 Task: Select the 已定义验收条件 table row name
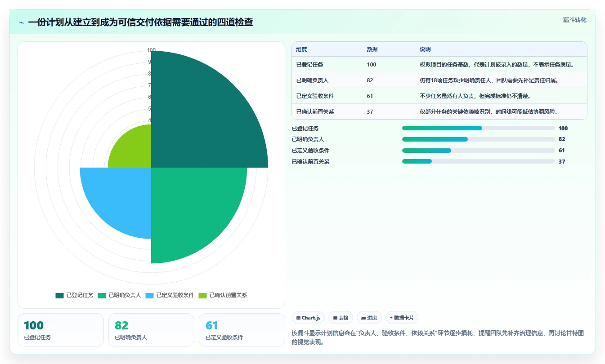315,96
